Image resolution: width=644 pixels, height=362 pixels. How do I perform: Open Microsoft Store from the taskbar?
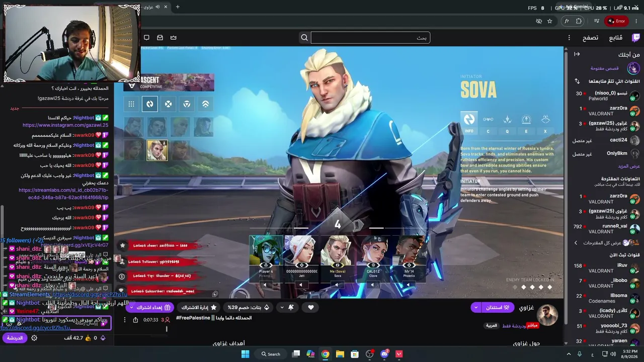(x=355, y=354)
